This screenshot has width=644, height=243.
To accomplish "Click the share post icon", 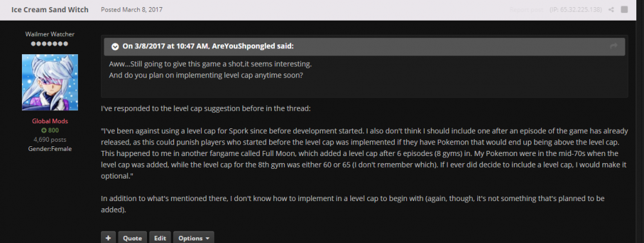I will point(612,10).
